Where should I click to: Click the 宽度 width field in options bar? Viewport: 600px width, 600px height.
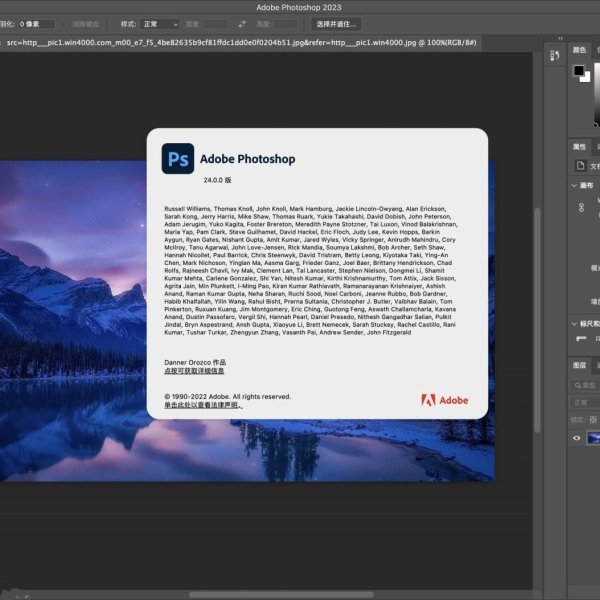point(216,24)
